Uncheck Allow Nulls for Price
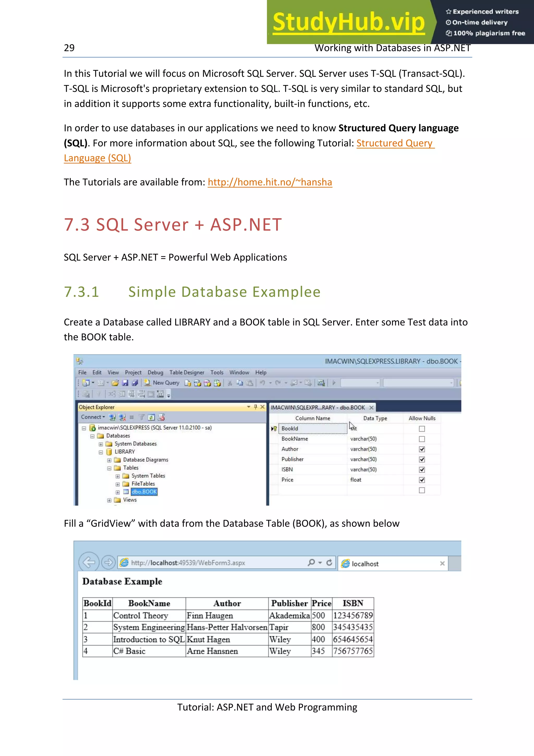This screenshot has height=756, width=534. tap(422, 480)
